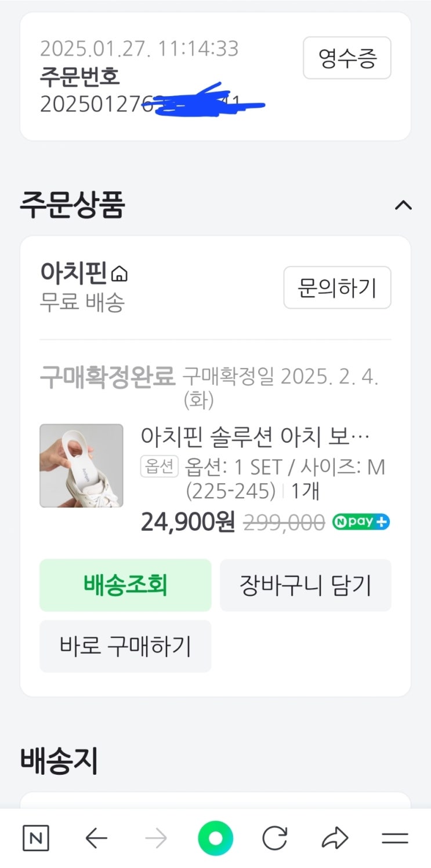
Task: Add item via 장바구니 담기
Action: 305,585
